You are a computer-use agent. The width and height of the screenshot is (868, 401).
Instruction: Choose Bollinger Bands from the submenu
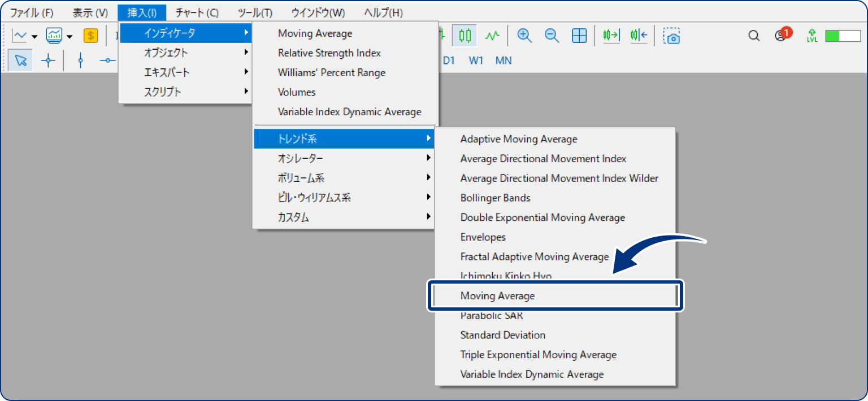click(495, 198)
